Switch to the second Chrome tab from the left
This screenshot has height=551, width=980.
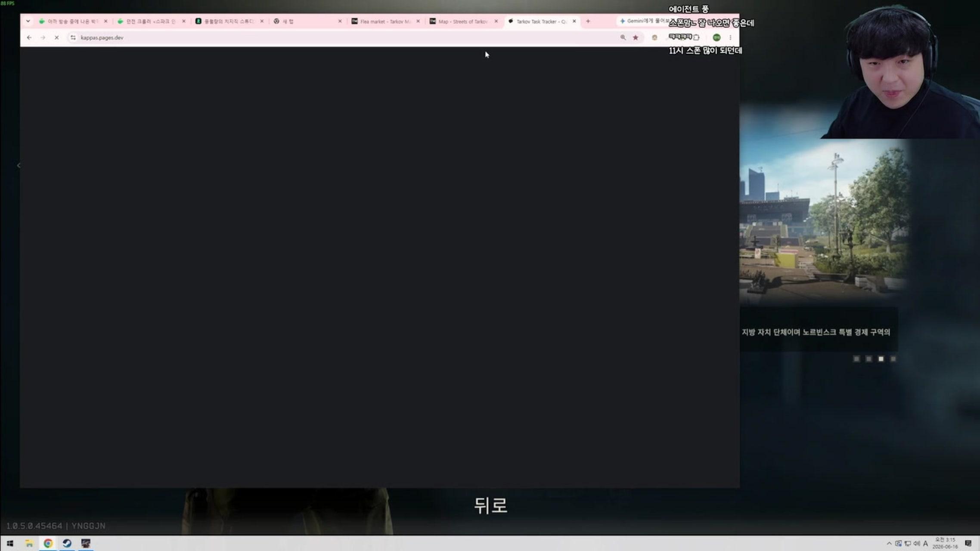click(151, 21)
